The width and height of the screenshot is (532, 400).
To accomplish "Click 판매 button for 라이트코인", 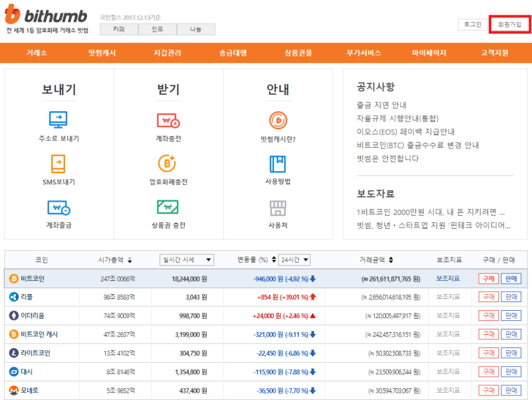I will point(511,353).
